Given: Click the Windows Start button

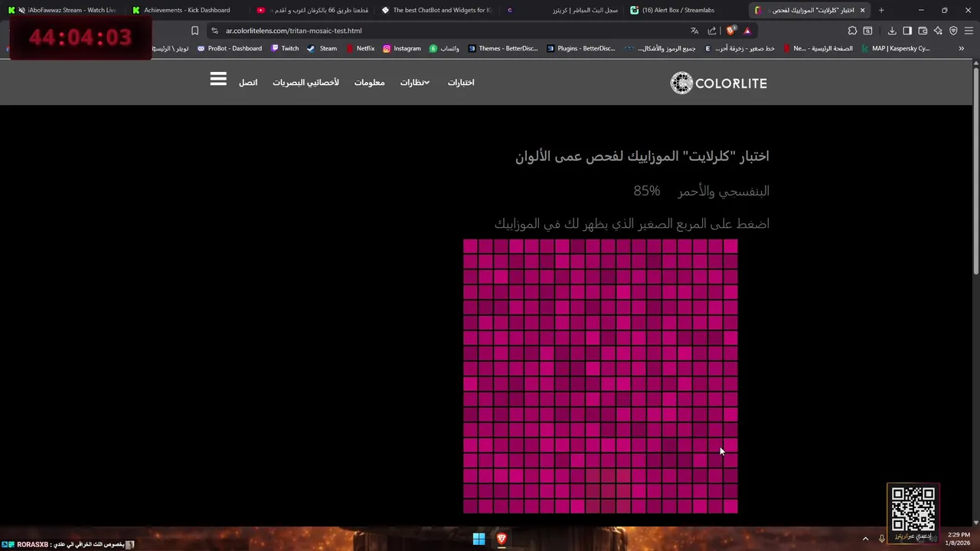Looking at the screenshot, I should coord(479,539).
